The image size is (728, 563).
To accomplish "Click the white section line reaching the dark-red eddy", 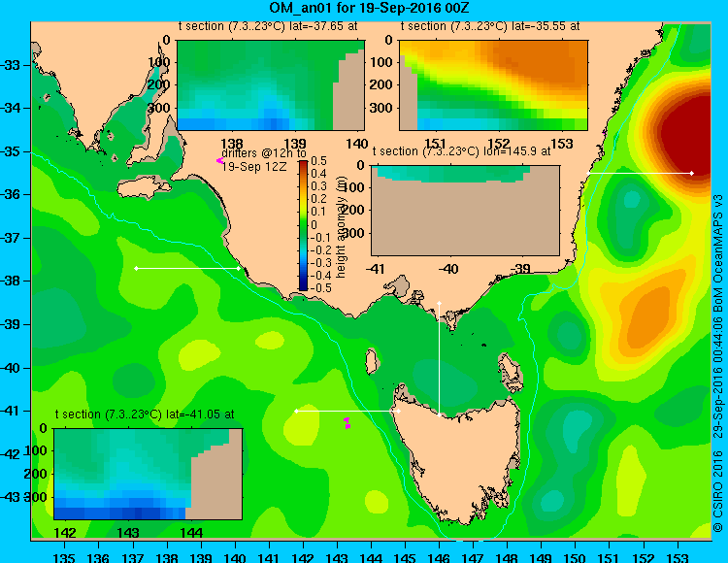I will pyautogui.click(x=640, y=173).
